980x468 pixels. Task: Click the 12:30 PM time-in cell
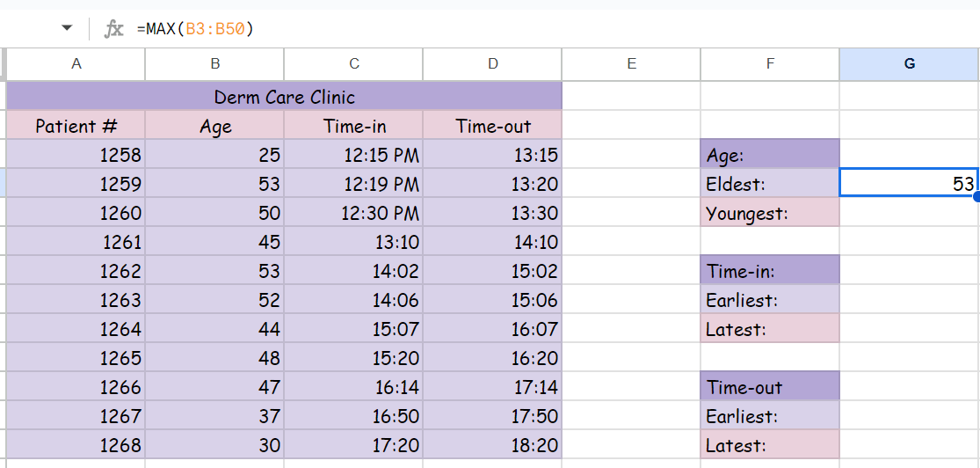click(354, 213)
